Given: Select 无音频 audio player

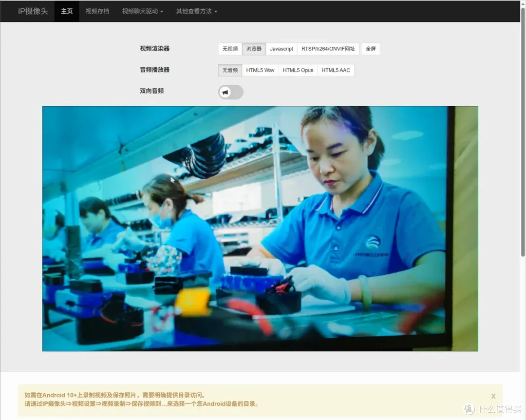Looking at the screenshot, I should pyautogui.click(x=230, y=70).
